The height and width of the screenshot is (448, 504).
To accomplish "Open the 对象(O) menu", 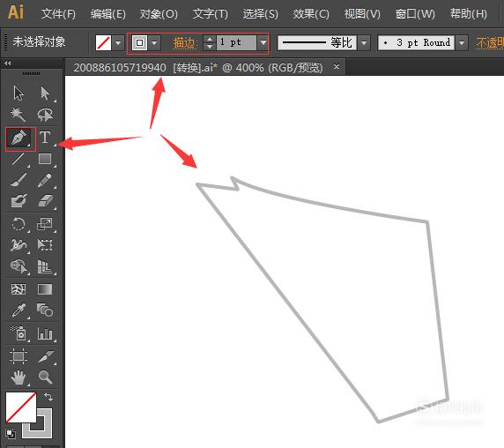I will [x=159, y=14].
